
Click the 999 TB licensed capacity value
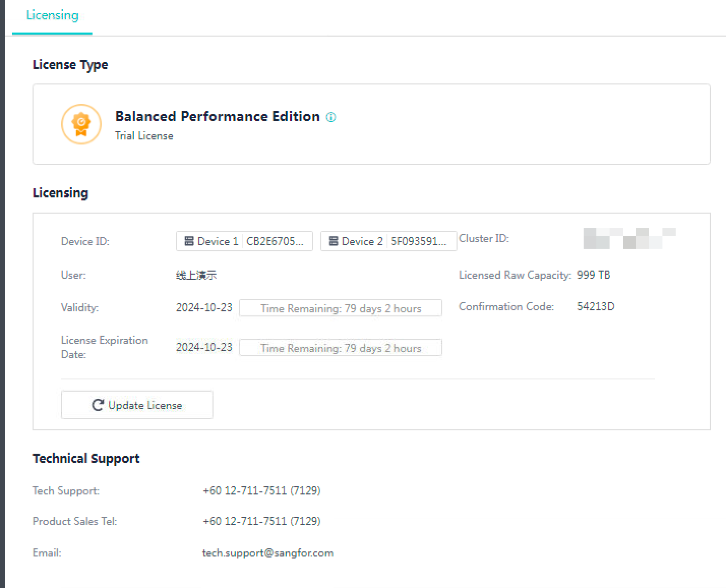click(594, 275)
